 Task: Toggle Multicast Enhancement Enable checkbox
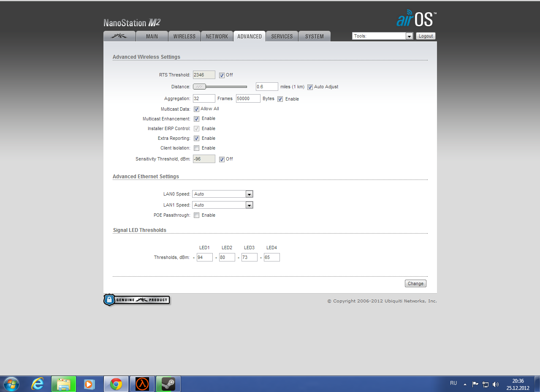click(196, 119)
